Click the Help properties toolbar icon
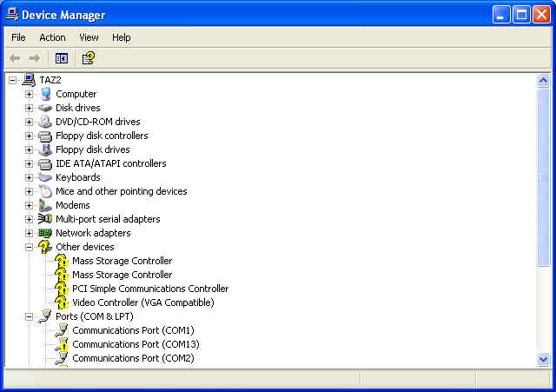 [x=88, y=58]
